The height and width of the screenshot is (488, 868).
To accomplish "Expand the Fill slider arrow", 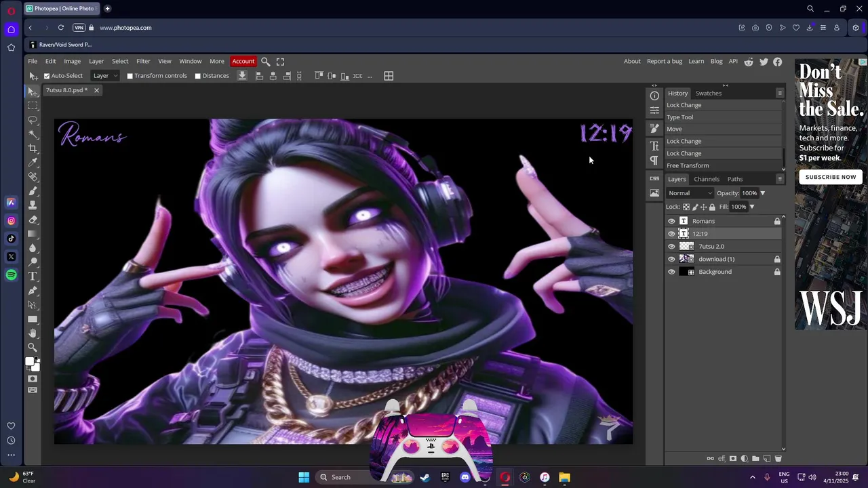I will (x=751, y=207).
